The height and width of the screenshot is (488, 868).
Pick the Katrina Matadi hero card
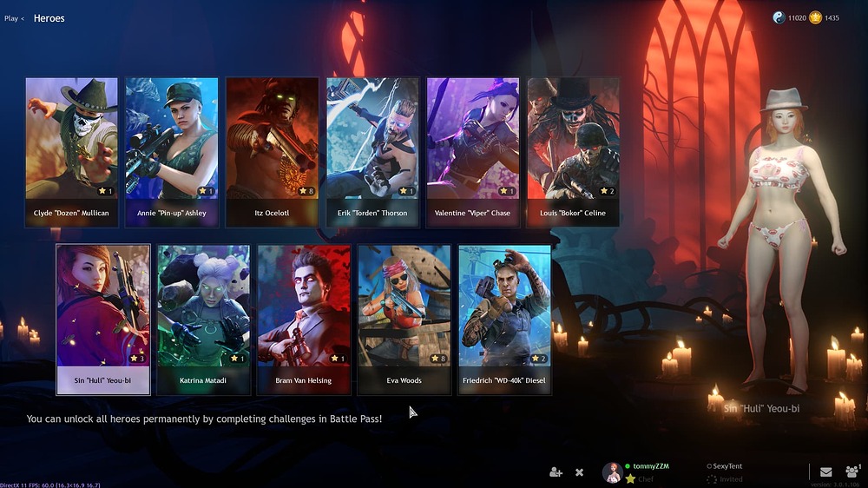203,320
